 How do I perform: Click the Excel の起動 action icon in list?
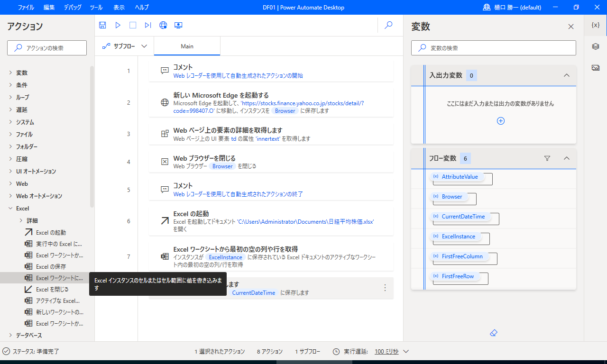28,232
